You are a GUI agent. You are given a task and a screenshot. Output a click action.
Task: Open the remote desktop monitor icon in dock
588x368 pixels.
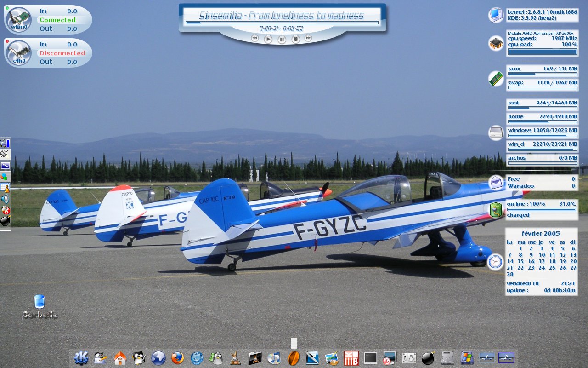click(390, 357)
